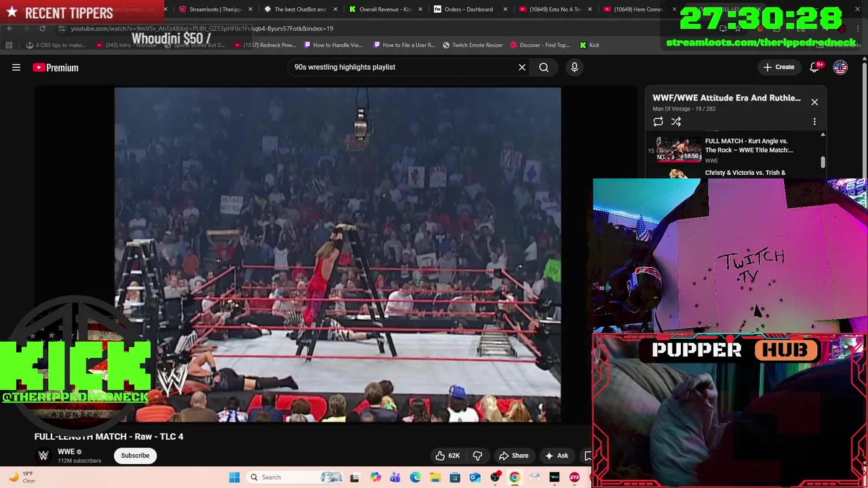
Task: Click the browser reload button
Action: (x=42, y=28)
